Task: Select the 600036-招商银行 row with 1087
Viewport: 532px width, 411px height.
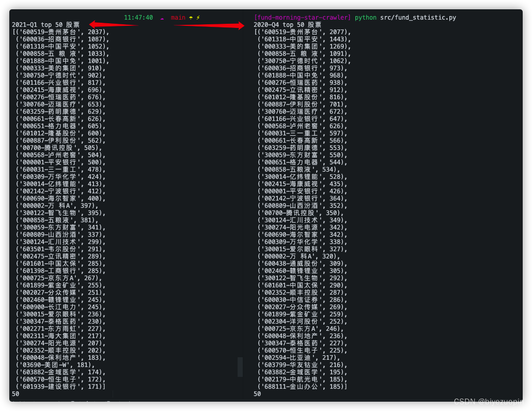Action: tap(62, 39)
